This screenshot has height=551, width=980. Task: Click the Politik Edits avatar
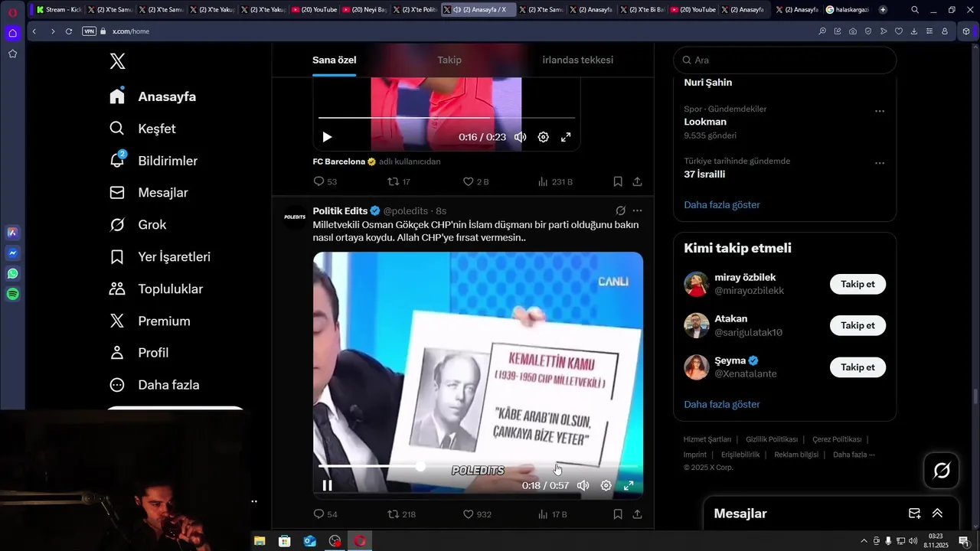click(295, 217)
